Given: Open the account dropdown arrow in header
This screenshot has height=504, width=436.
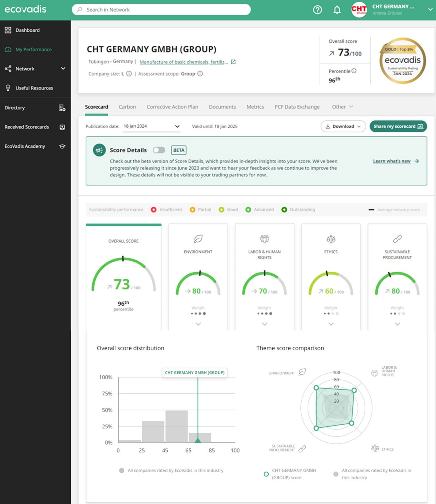Looking at the screenshot, I should (430, 9).
